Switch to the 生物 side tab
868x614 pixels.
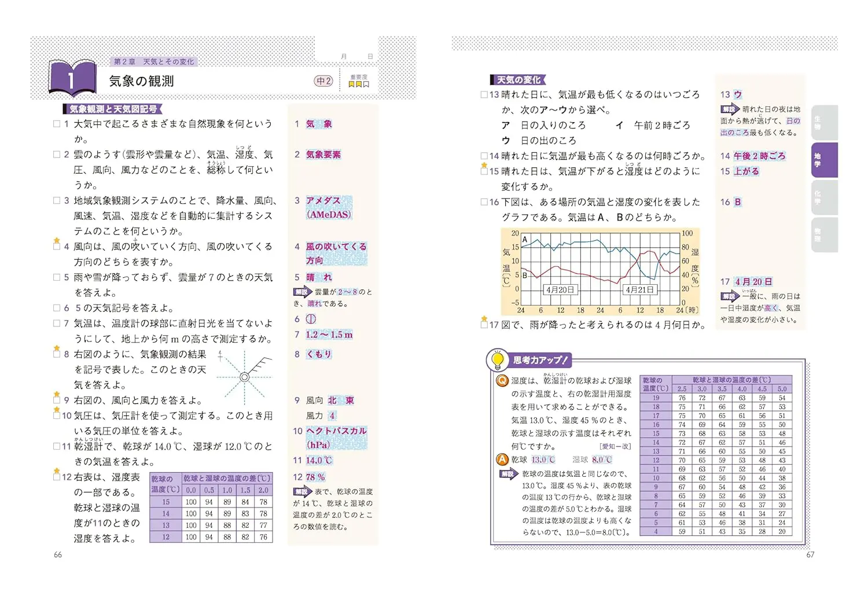[x=825, y=122]
